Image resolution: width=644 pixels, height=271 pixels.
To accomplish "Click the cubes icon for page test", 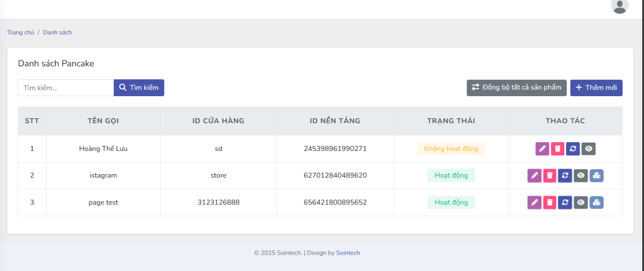I will point(596,202).
